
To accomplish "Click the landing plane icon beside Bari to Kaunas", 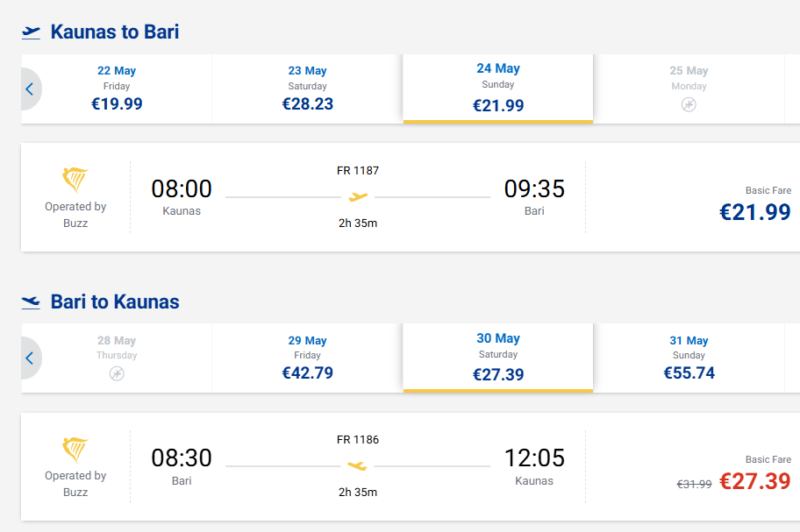I will (x=31, y=302).
